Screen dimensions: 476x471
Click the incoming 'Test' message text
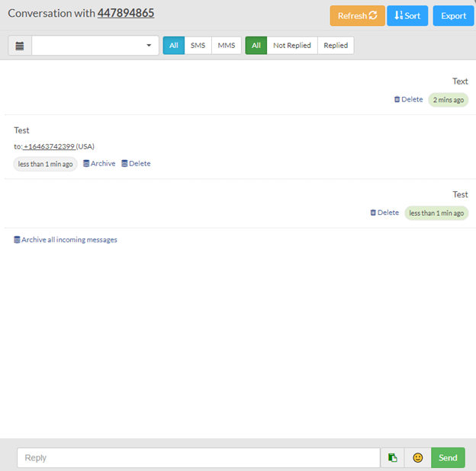pyautogui.click(x=21, y=130)
